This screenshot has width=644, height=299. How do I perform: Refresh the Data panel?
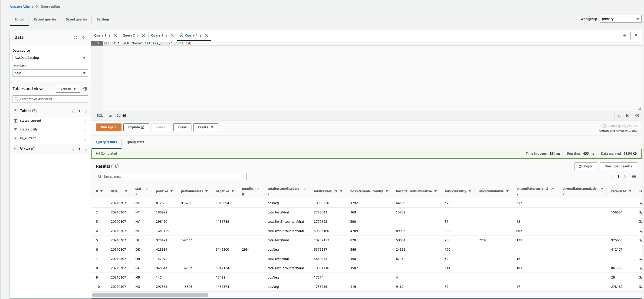(x=75, y=37)
